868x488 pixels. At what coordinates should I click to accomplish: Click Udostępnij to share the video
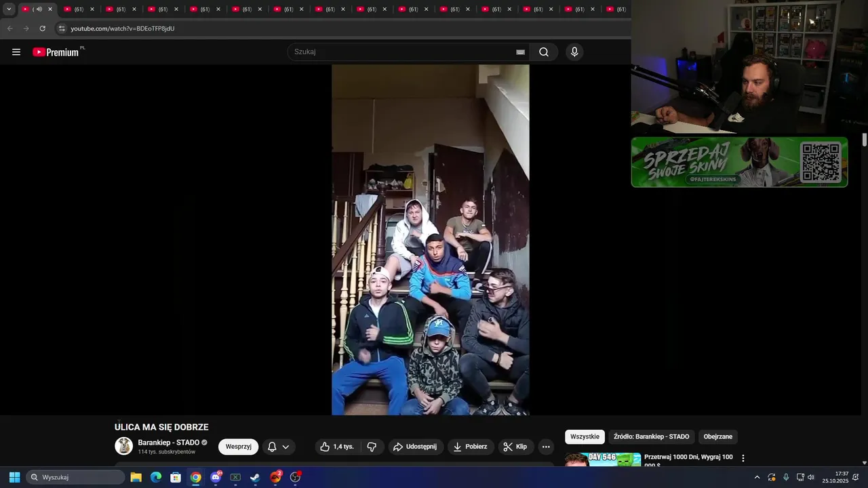(x=416, y=447)
